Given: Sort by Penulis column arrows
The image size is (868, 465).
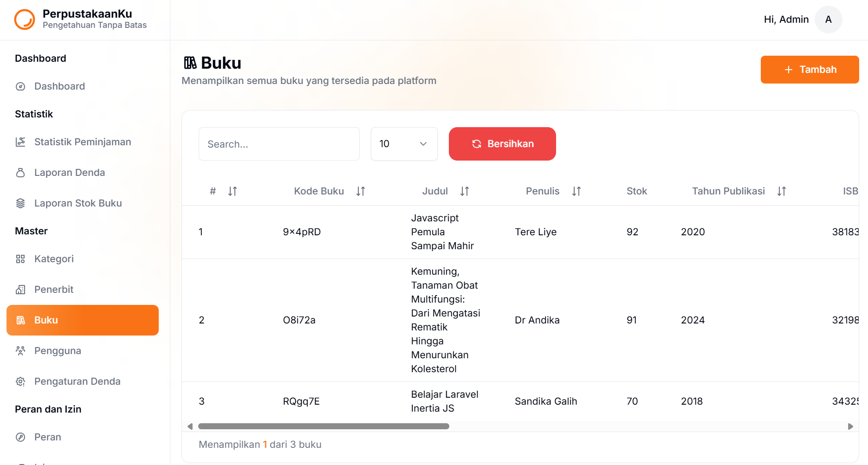Looking at the screenshot, I should (577, 191).
